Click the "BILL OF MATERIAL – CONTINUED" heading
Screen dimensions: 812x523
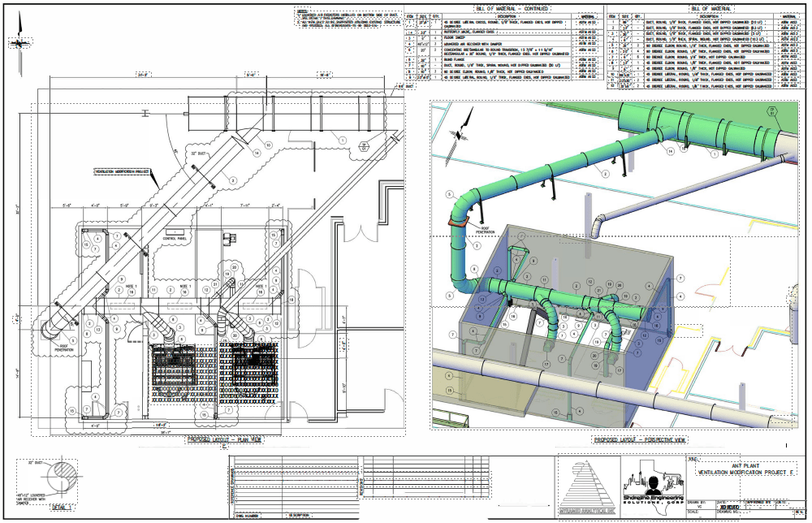click(x=512, y=9)
